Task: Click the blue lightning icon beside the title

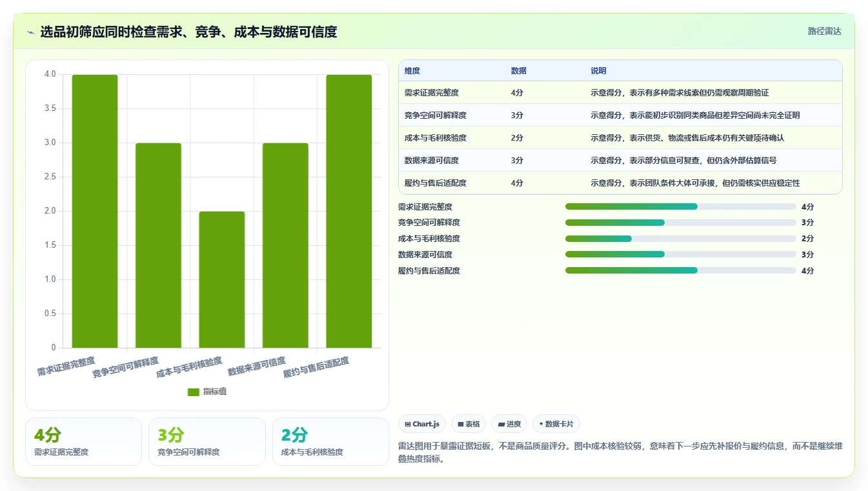Action: click(x=30, y=32)
